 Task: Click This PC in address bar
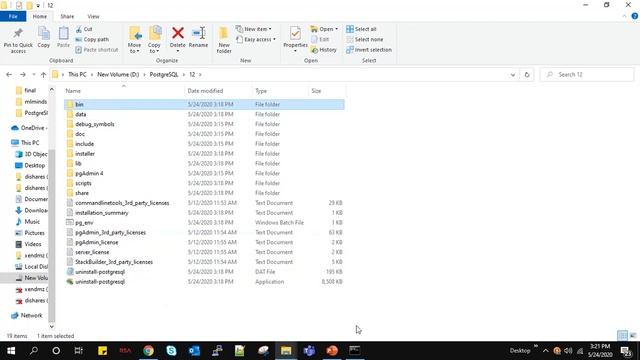(x=77, y=75)
